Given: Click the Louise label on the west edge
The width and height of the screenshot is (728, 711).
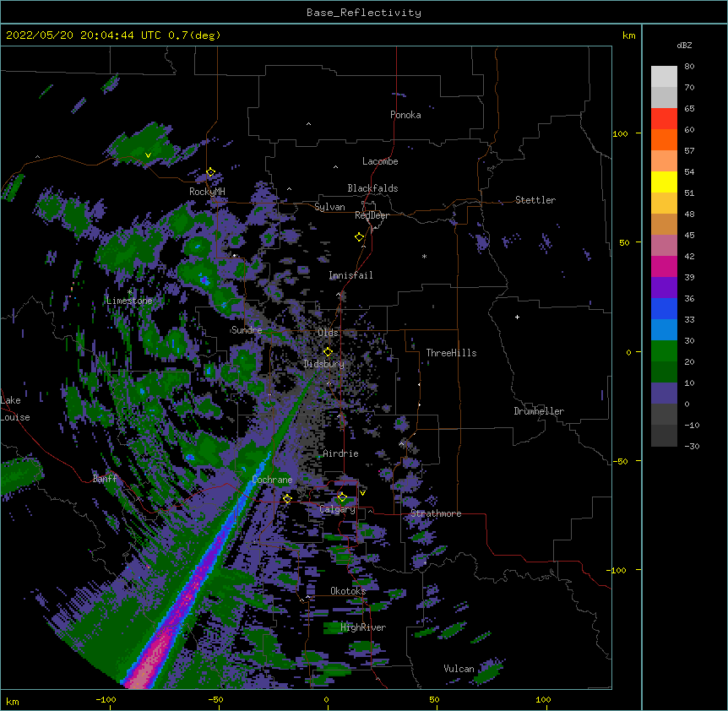Looking at the screenshot, I should tap(15, 417).
